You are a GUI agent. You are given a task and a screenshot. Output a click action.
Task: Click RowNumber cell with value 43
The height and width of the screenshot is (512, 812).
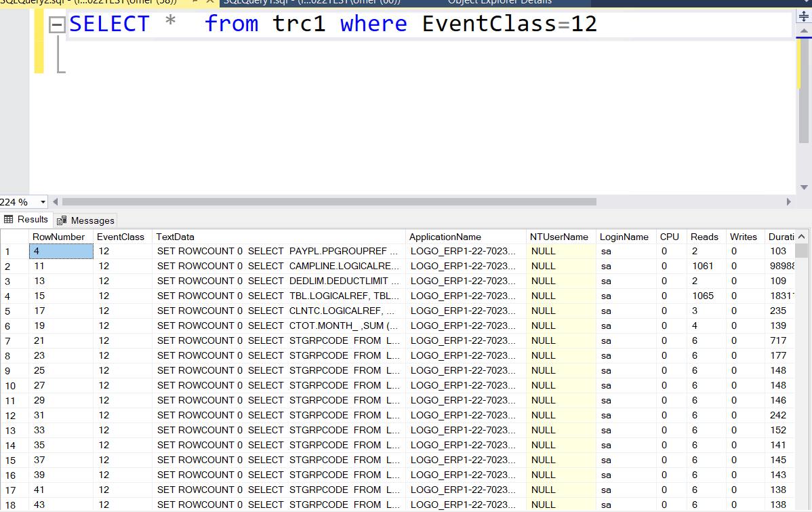[61, 505]
